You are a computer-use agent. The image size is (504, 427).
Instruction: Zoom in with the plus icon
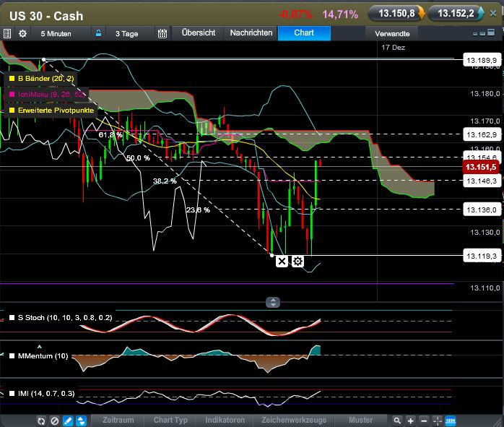[410, 420]
